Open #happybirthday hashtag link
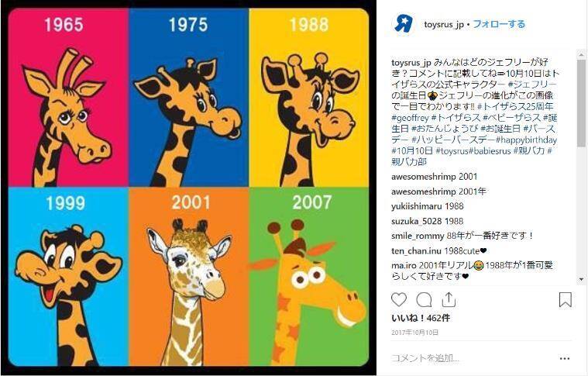588x376 pixels. (527, 140)
